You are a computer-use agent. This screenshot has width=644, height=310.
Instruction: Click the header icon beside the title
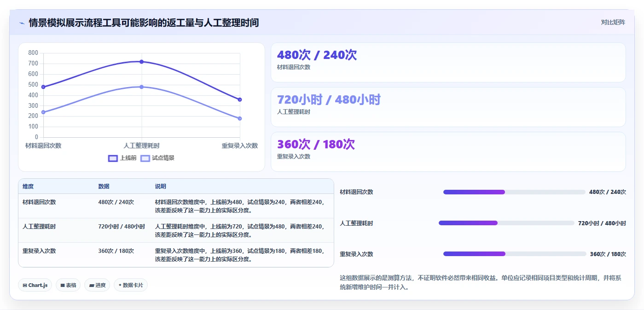point(22,23)
